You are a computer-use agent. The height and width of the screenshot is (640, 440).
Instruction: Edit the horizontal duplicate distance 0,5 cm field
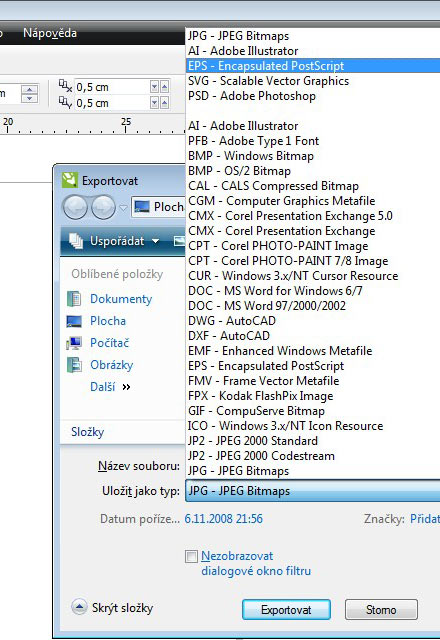(112, 87)
